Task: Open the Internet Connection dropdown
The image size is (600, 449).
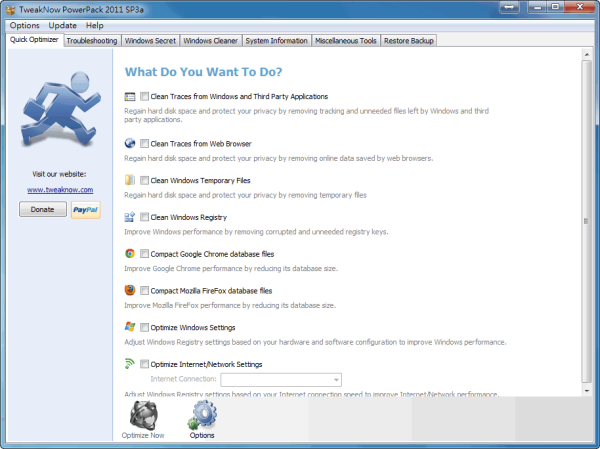Action: [x=281, y=380]
